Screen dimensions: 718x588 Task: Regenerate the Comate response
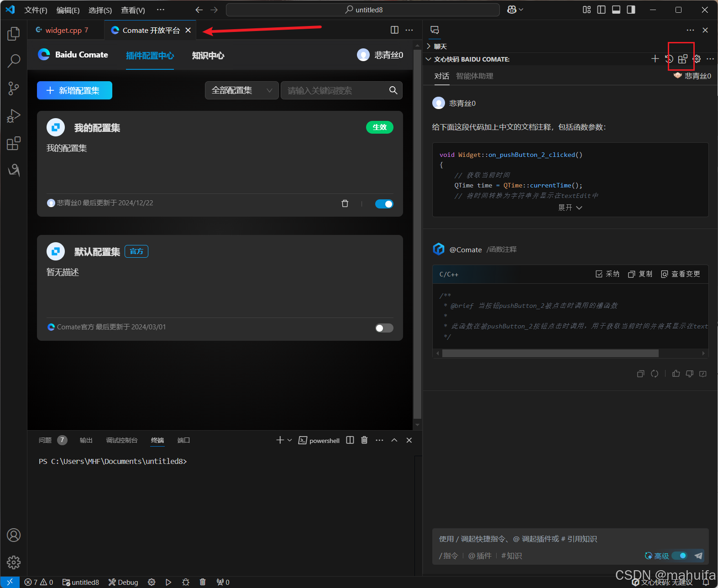pyautogui.click(x=655, y=374)
